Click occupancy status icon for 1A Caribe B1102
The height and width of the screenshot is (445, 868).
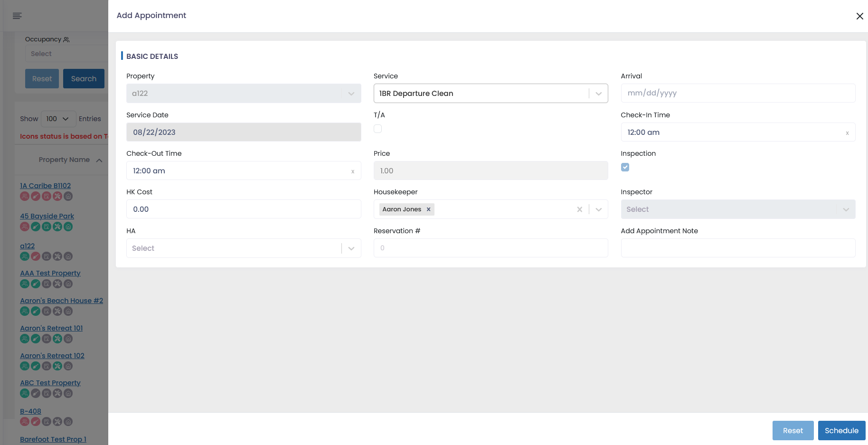(25, 196)
